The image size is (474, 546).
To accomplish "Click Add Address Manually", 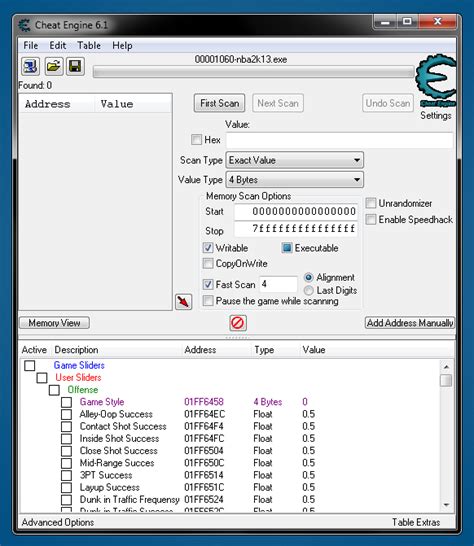I will point(410,323).
